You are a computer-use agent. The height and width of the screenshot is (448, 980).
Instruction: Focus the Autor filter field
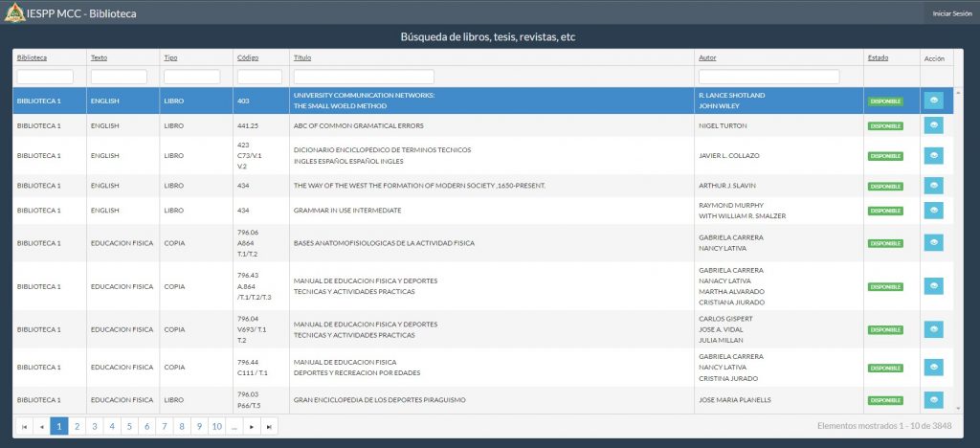[768, 77]
